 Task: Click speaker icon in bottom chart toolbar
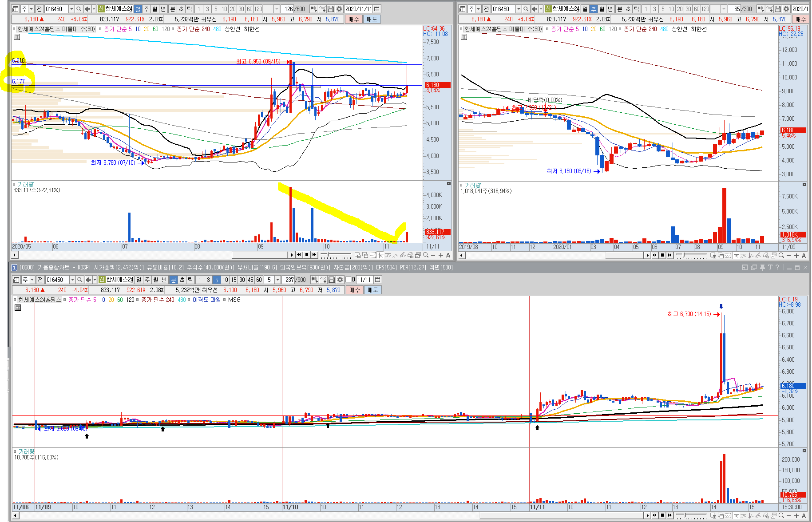(88, 280)
